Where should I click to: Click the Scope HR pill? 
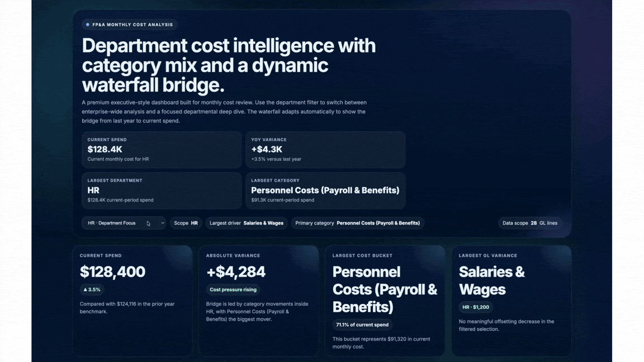pos(186,223)
